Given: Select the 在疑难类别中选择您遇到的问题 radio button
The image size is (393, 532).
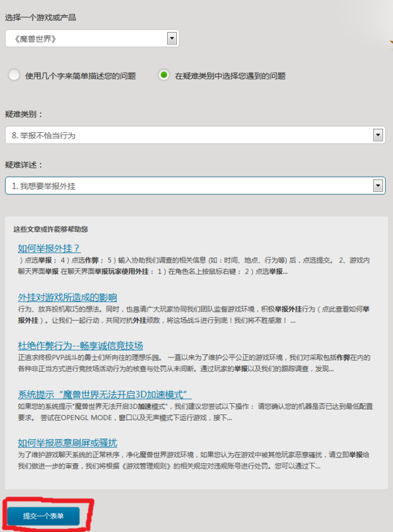Looking at the screenshot, I should click(164, 75).
